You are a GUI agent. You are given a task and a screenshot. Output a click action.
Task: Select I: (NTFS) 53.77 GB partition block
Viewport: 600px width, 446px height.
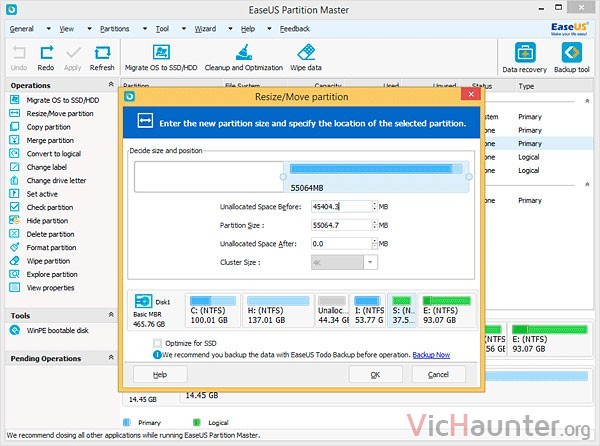[368, 310]
